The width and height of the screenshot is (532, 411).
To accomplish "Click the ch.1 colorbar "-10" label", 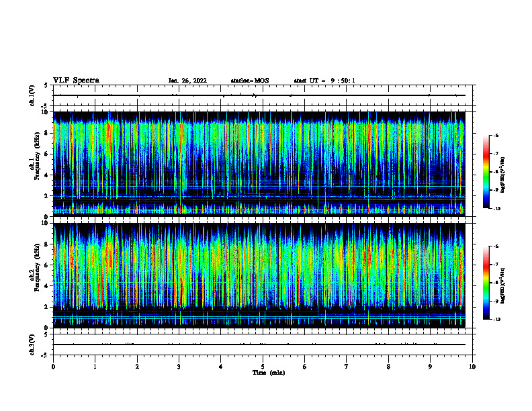I will (496, 209).
